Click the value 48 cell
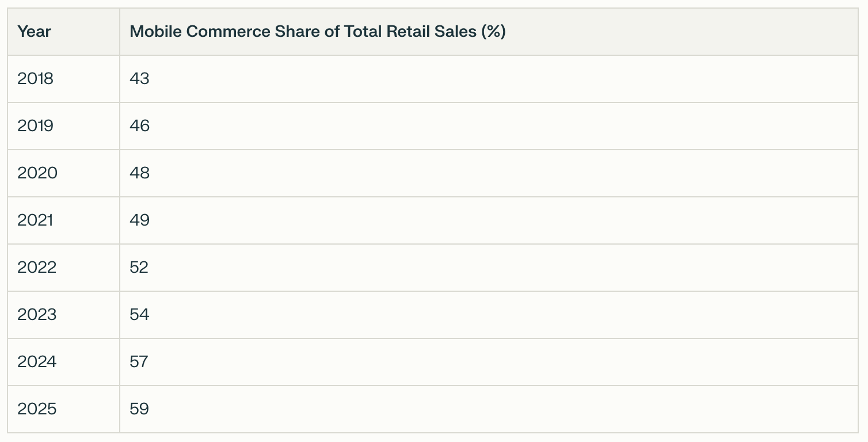This screenshot has width=868, height=442. 489,173
